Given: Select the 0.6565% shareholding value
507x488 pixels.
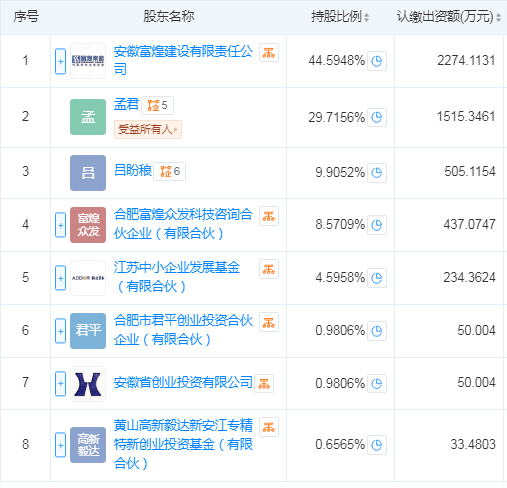Looking at the screenshot, I should click(340, 444).
